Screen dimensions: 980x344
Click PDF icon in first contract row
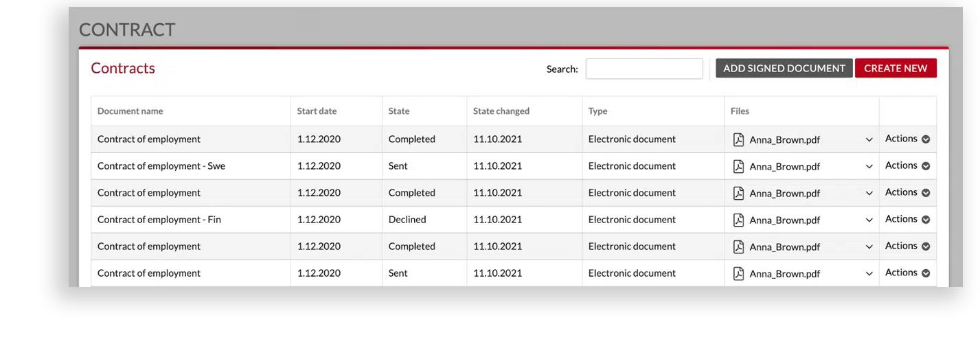coord(738,139)
